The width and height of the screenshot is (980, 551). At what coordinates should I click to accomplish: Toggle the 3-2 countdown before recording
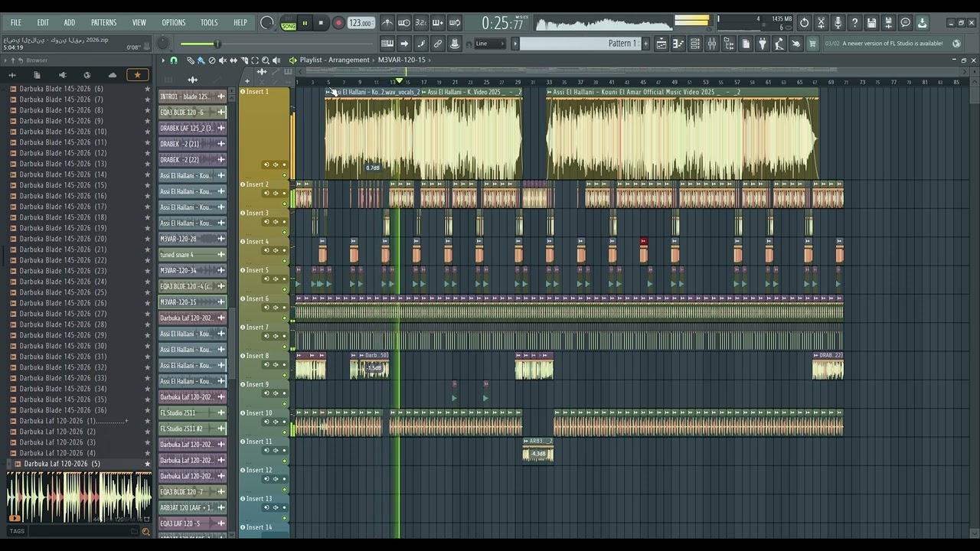(x=420, y=23)
